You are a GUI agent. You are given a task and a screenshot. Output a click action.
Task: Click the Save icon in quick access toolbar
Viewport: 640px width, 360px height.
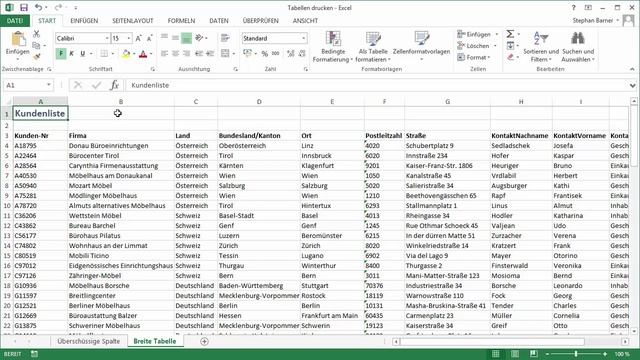24,7
